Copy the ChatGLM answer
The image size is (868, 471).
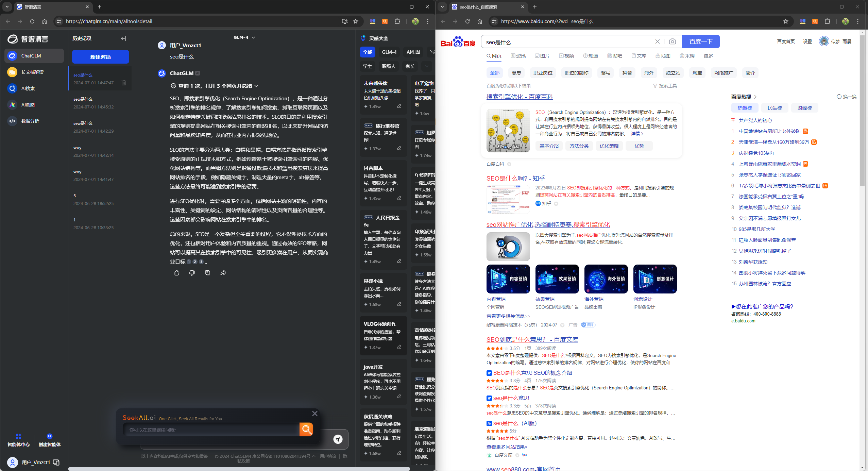208,273
